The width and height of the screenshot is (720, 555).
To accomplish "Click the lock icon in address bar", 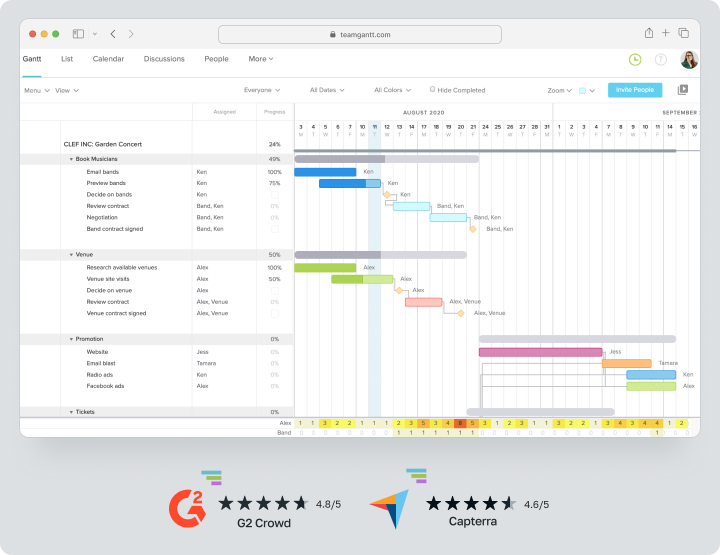I will tap(333, 34).
